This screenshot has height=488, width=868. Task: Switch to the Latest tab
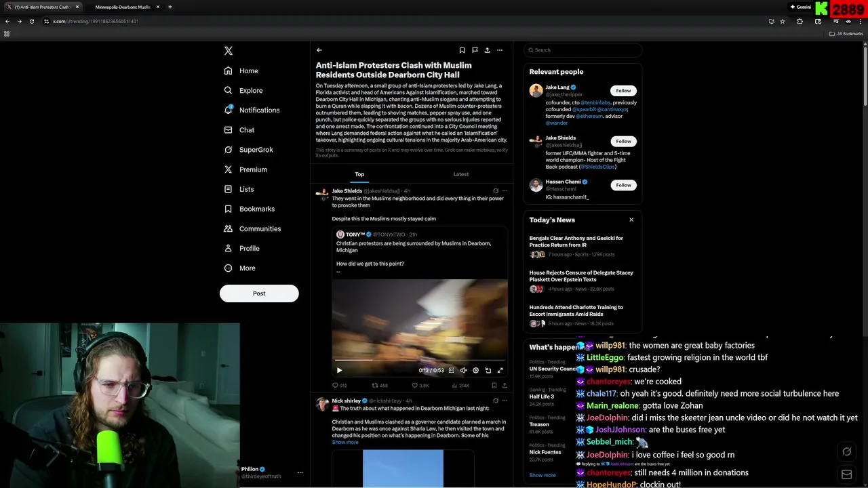[461, 174]
